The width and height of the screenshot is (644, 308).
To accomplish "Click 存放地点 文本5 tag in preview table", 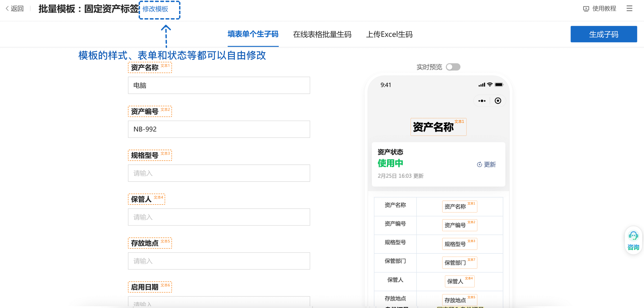I will point(460,300).
